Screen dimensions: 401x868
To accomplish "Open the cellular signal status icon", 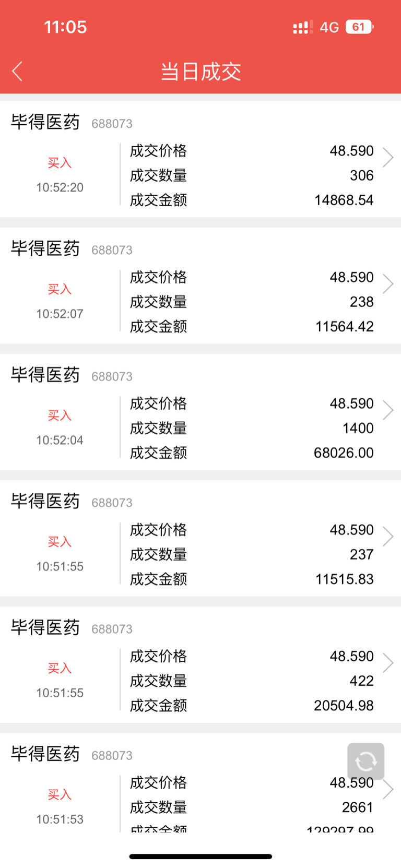I will [303, 27].
